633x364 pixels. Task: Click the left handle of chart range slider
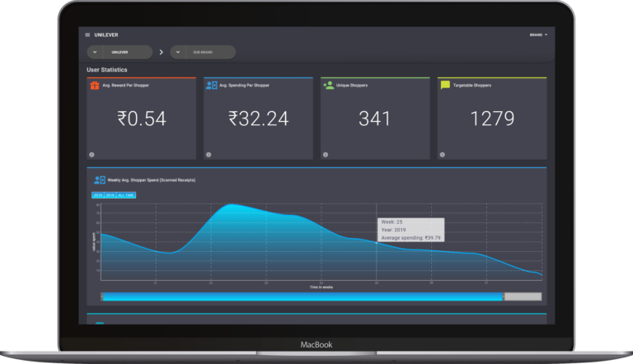coord(101,296)
